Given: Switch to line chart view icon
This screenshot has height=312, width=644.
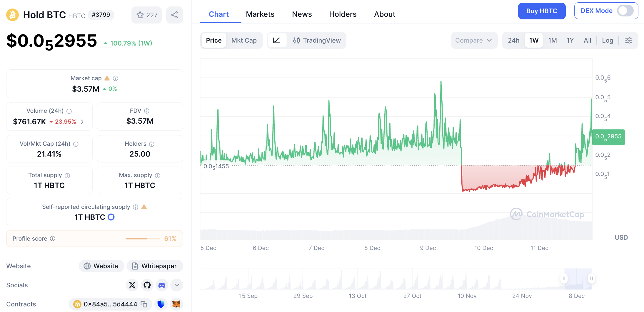Looking at the screenshot, I should [276, 41].
